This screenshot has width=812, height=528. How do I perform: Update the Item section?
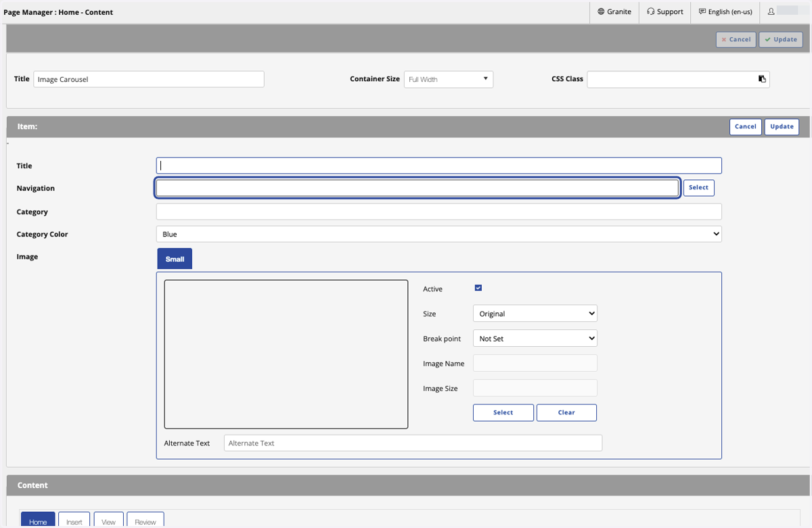pos(782,126)
